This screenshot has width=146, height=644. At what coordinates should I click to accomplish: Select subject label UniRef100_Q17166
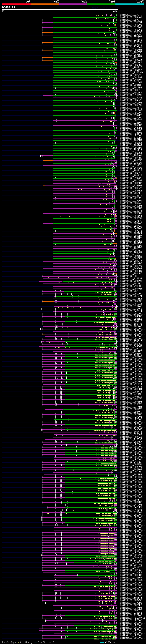coord(131,55)
